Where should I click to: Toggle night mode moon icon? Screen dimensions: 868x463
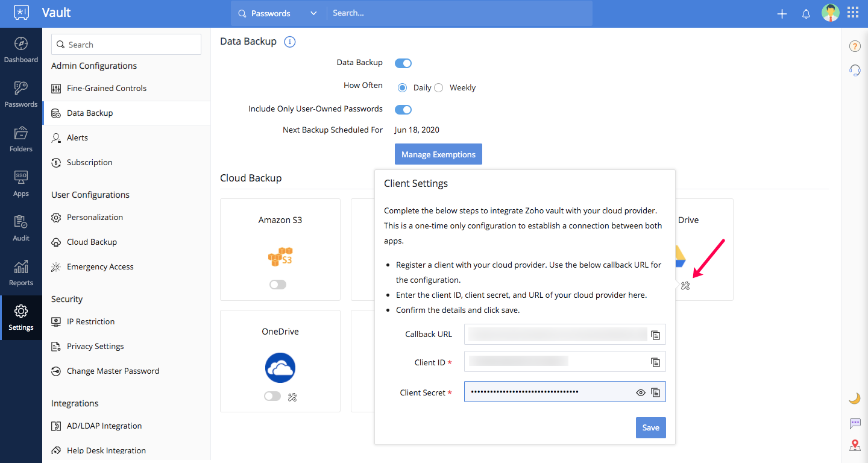click(854, 398)
